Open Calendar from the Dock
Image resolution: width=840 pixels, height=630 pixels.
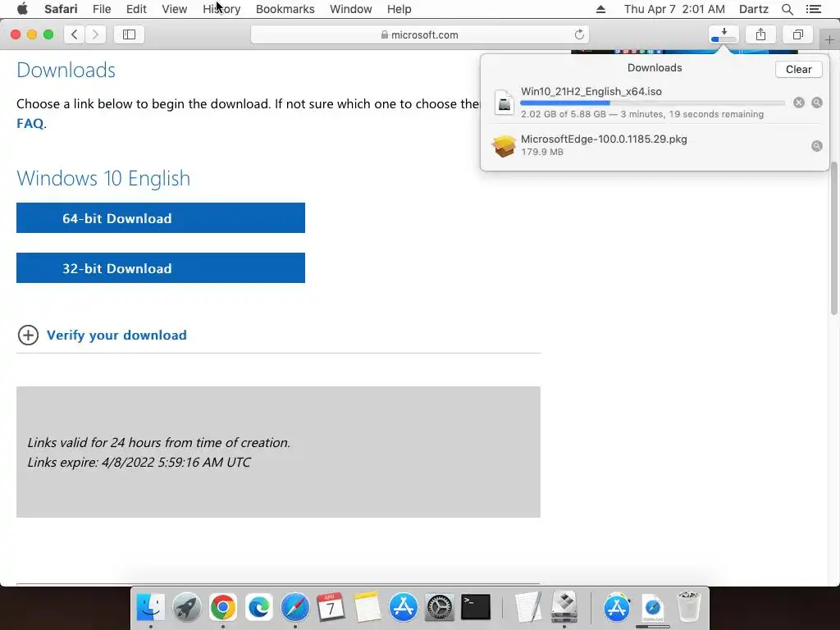click(x=331, y=607)
